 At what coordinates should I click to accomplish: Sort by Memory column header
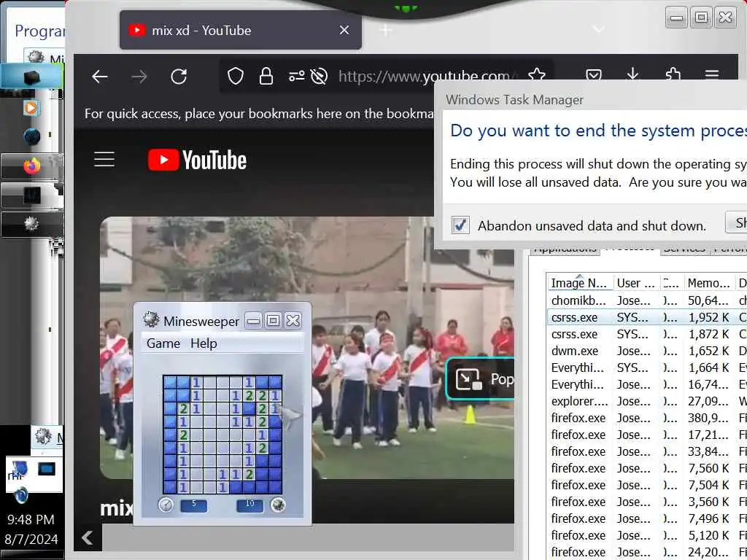coord(709,283)
